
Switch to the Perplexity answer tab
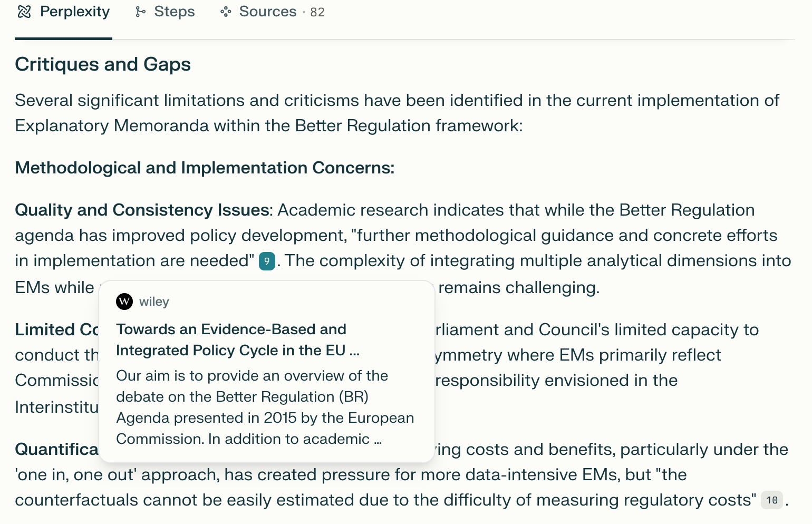pyautogui.click(x=63, y=12)
